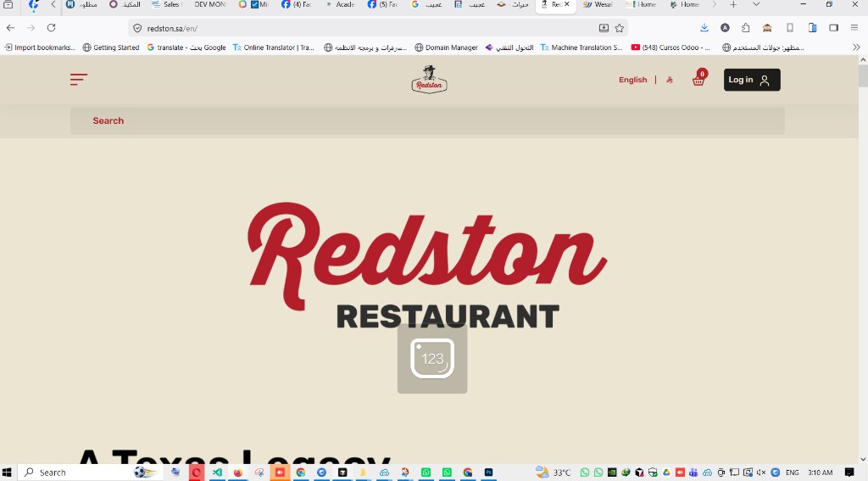Open (548) Cursos Odoo YouTube bookmark
The width and height of the screenshot is (868, 481).
[x=671, y=48]
